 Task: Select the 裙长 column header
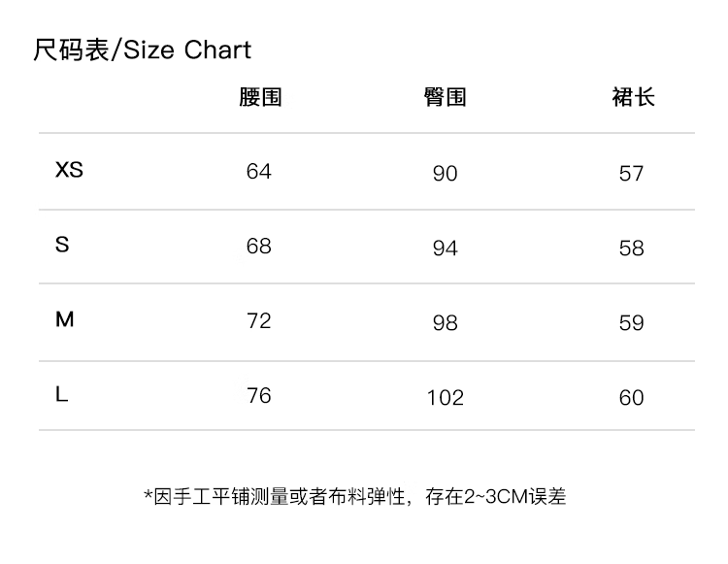633,97
